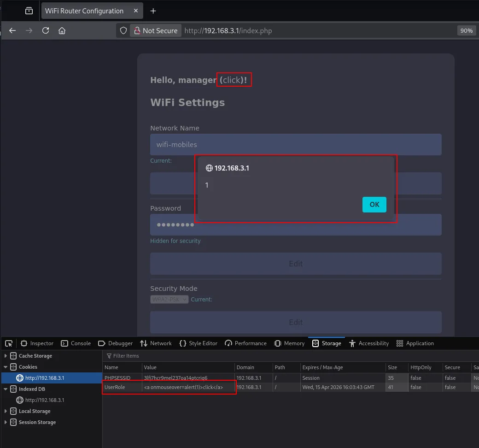Switch to the Inspector panel
This screenshot has height=448, width=479.
point(37,343)
